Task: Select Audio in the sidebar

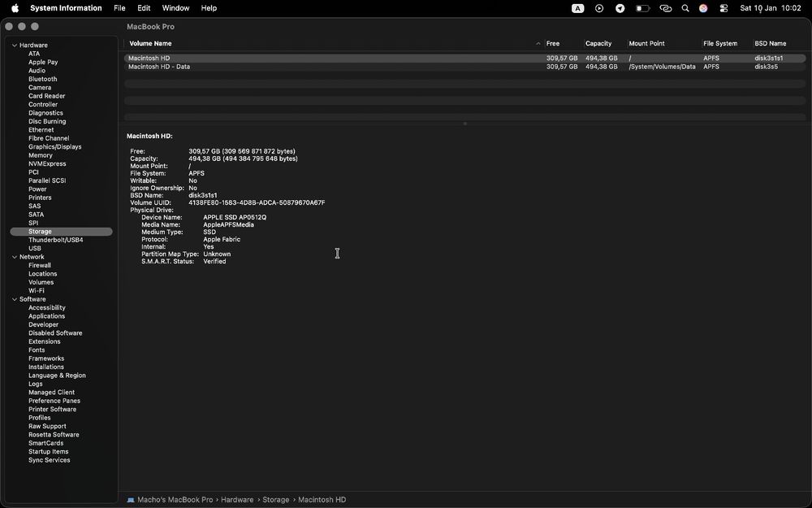Action: point(37,71)
